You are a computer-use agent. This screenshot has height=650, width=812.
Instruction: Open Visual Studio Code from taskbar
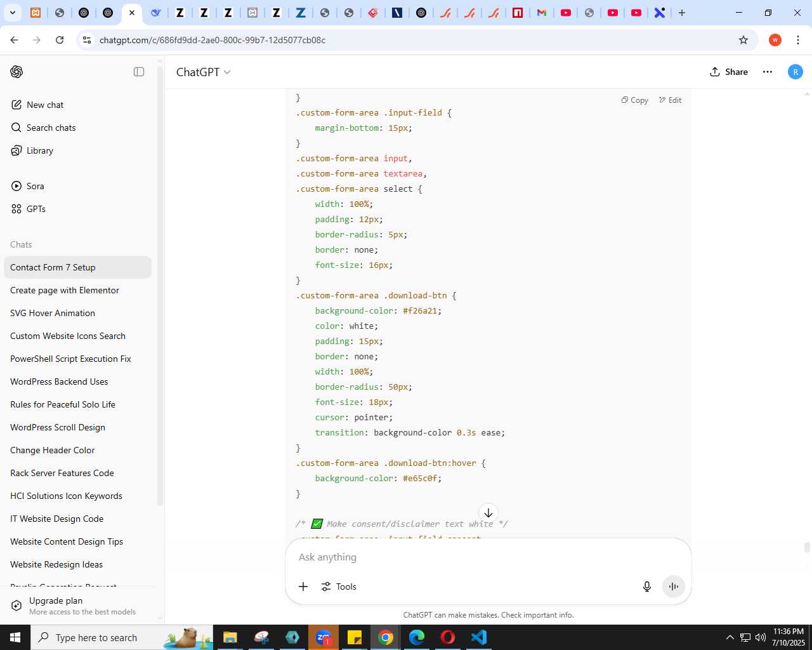(479, 637)
